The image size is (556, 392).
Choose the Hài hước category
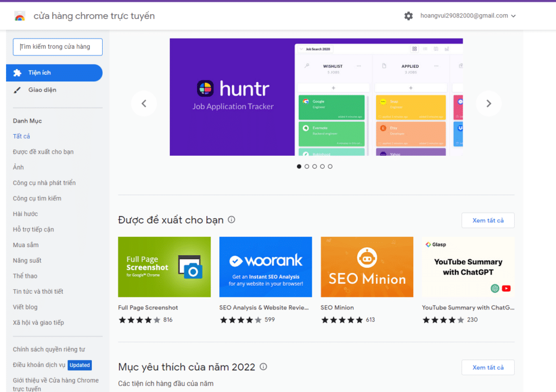pos(26,214)
